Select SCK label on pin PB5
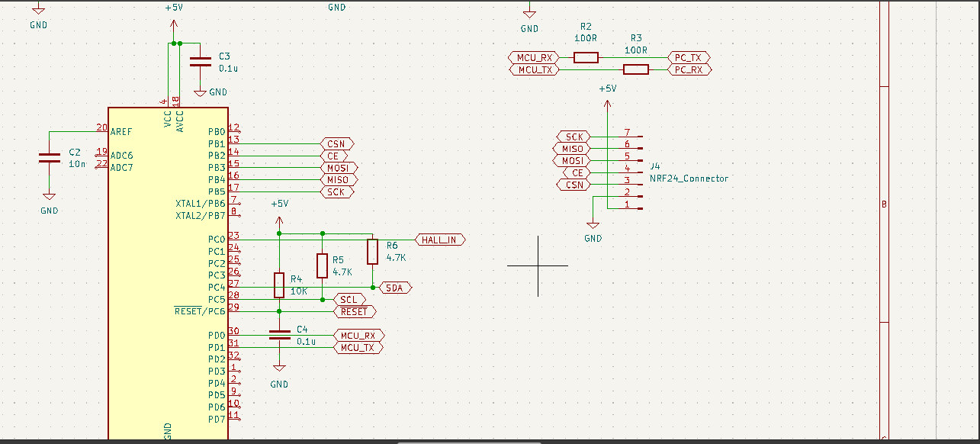Image resolution: width=980 pixels, height=444 pixels. [337, 192]
